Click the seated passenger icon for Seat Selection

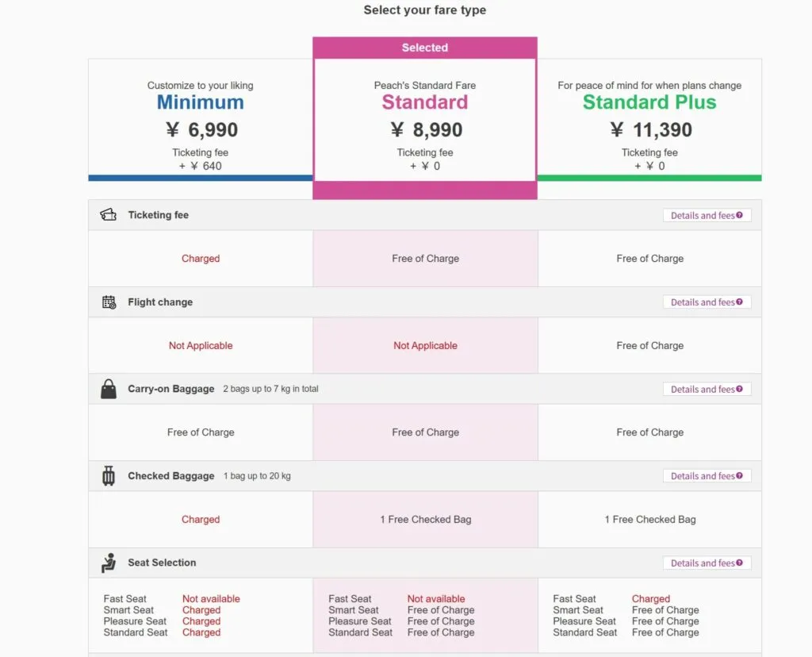point(109,563)
